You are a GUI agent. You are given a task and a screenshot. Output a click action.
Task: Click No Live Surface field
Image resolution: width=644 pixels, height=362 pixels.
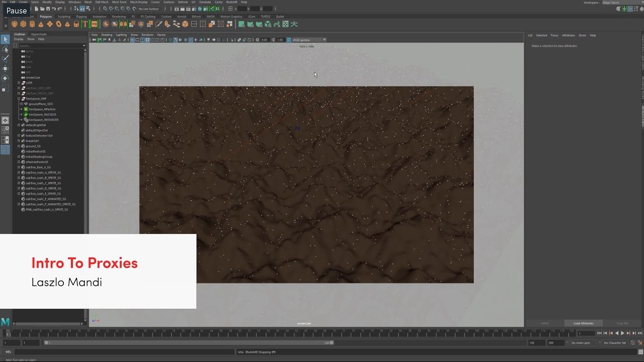[148, 9]
